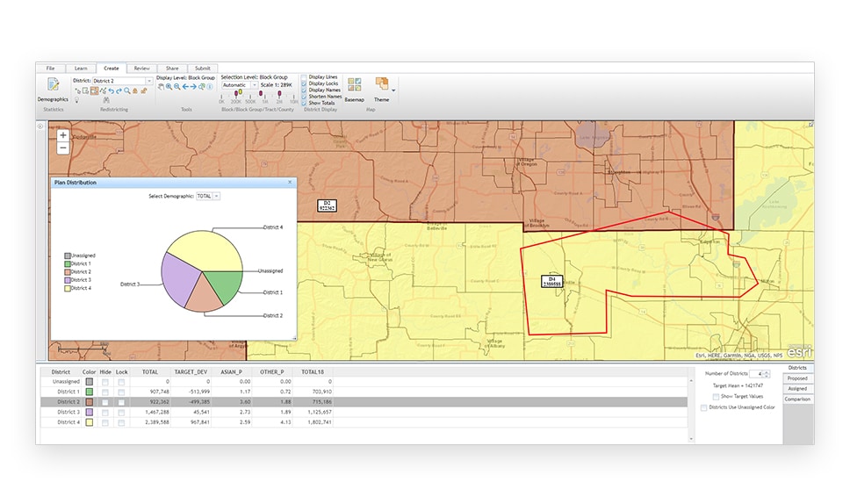Screen dimensions: 850x504
Task: Go to next map extent arrow
Action: pyautogui.click(x=193, y=87)
